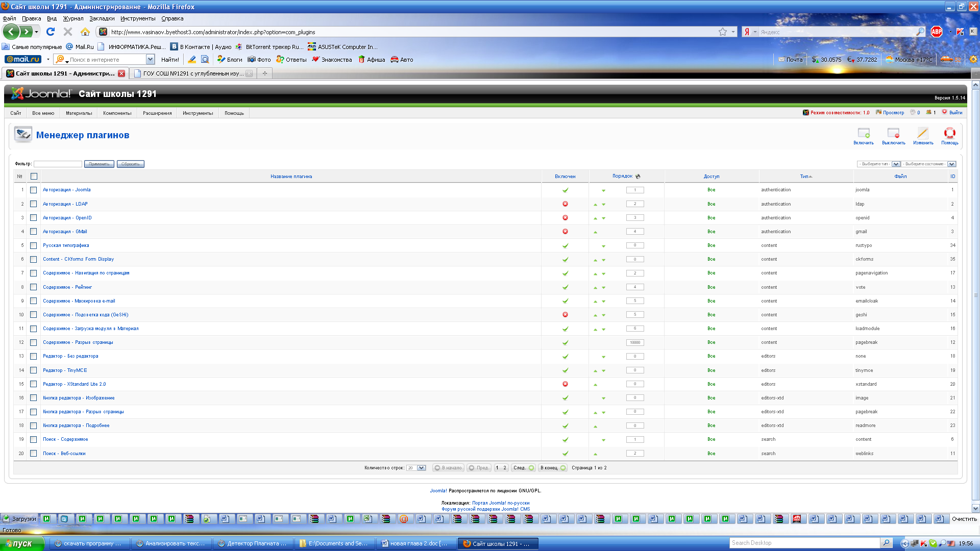
Task: Open the Расширения menu
Action: coord(157,113)
